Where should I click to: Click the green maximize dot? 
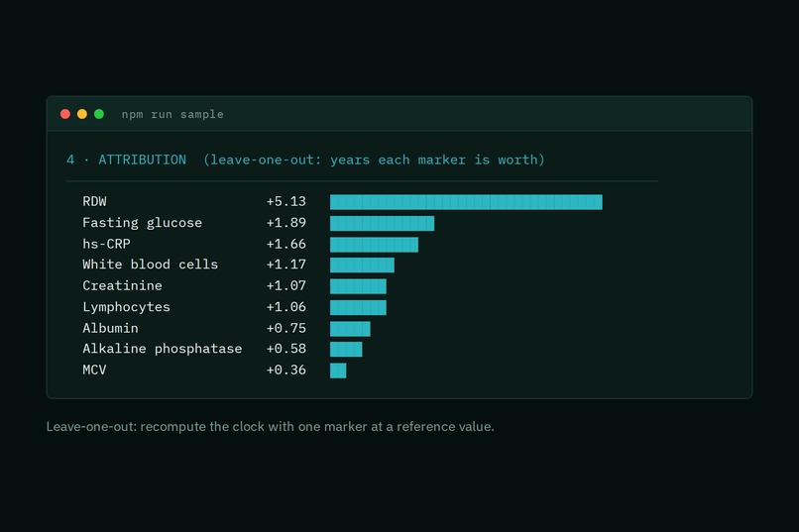tap(99, 114)
